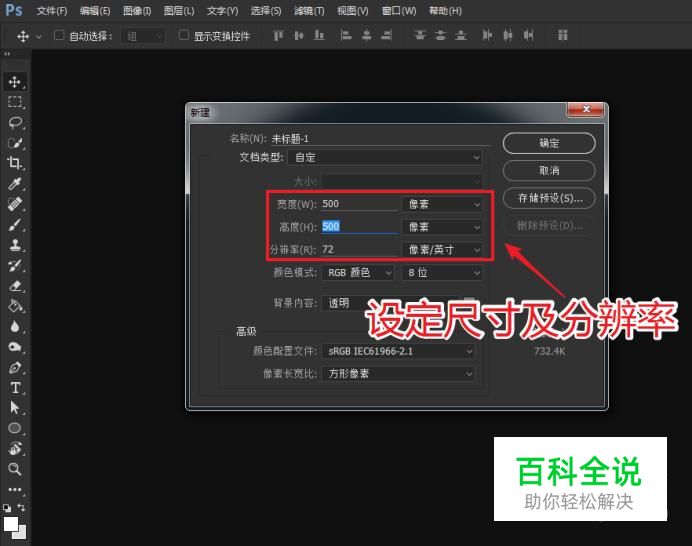The width and height of the screenshot is (692, 546).
Task: Select the Rectangular Marquee tool
Action: 15,102
